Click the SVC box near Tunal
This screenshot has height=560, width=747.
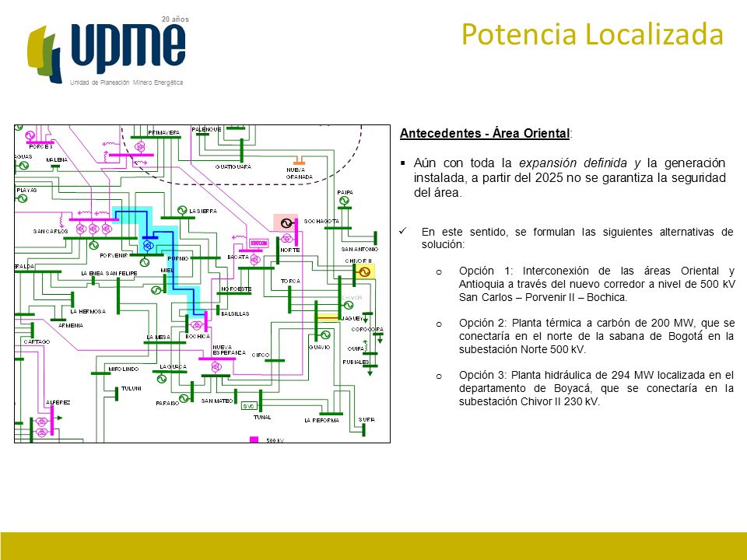coord(249,406)
